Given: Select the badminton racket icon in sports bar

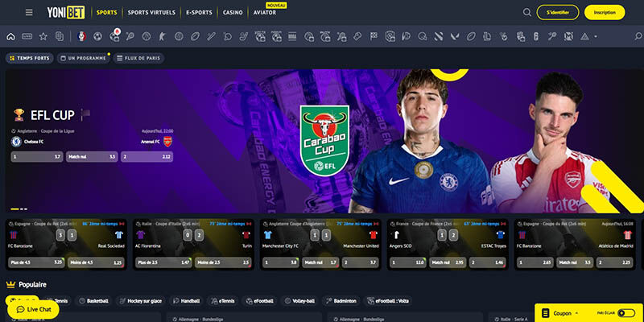Looking at the screenshot, I should [x=552, y=36].
